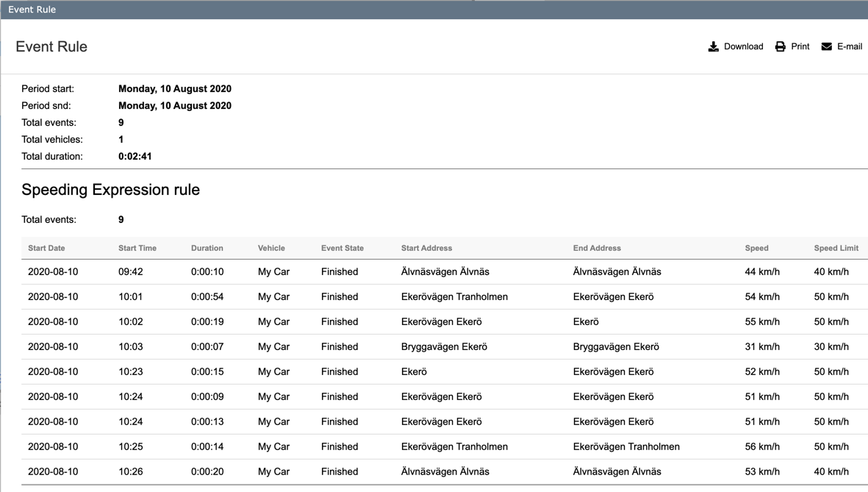The height and width of the screenshot is (492, 868).
Task: Click the Speed Limit column header
Action: pos(836,249)
